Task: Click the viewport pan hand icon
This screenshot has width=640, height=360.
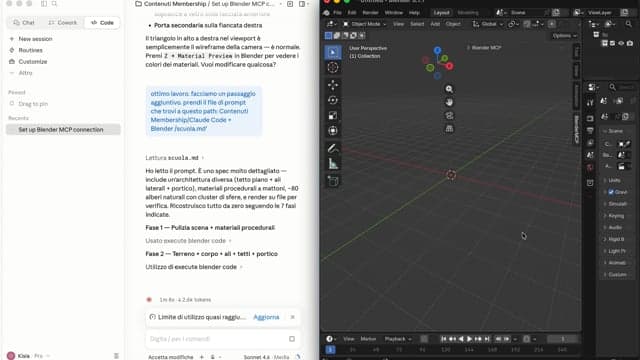Action: [449, 102]
